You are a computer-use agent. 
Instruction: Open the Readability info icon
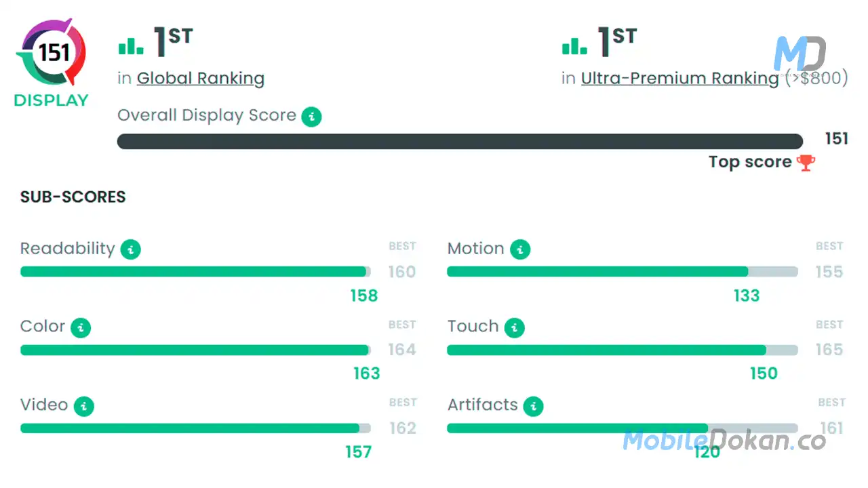pos(130,249)
